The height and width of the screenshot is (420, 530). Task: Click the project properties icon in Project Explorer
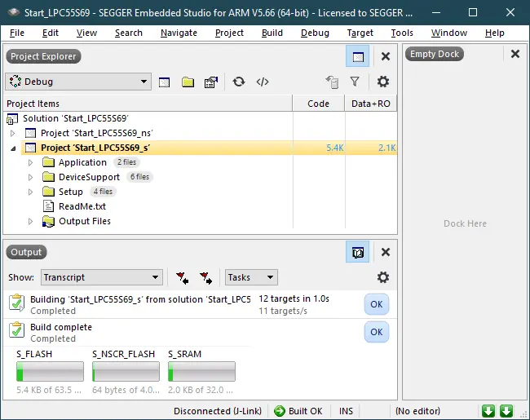pos(210,82)
